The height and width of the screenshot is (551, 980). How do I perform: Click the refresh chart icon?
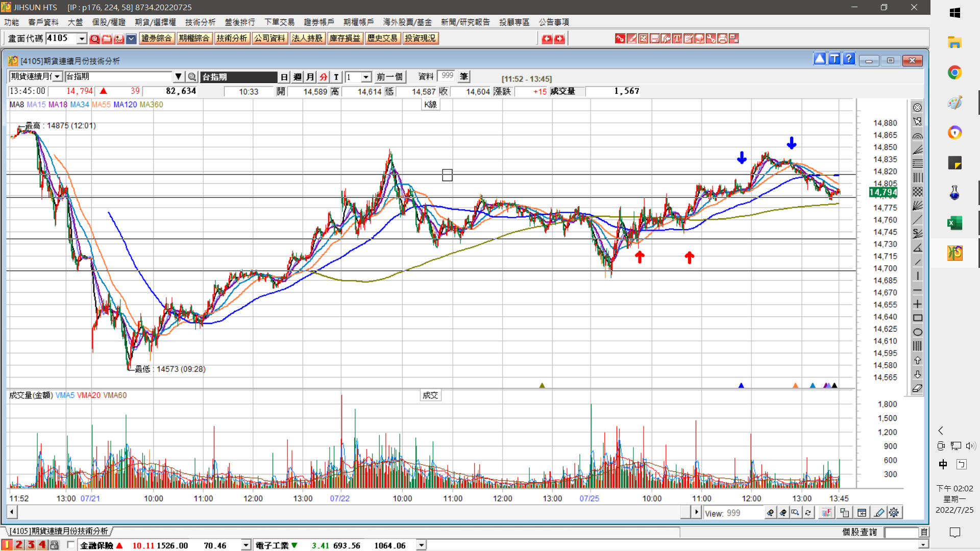pyautogui.click(x=808, y=513)
